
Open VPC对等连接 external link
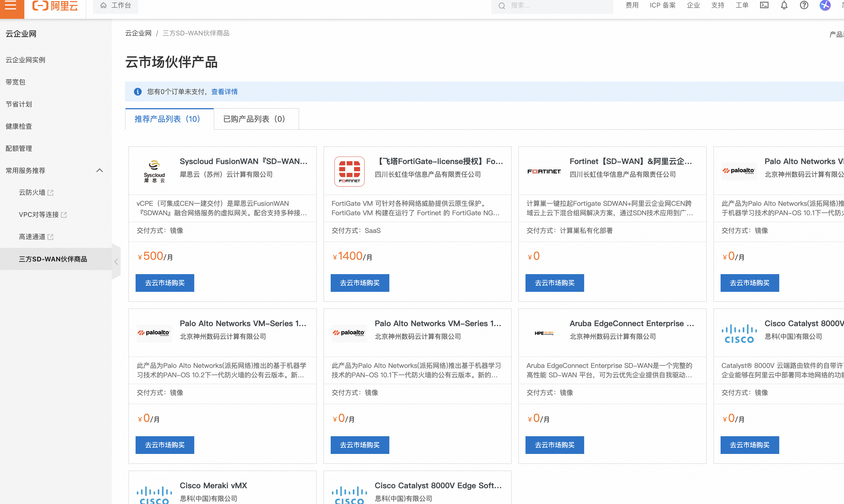43,215
